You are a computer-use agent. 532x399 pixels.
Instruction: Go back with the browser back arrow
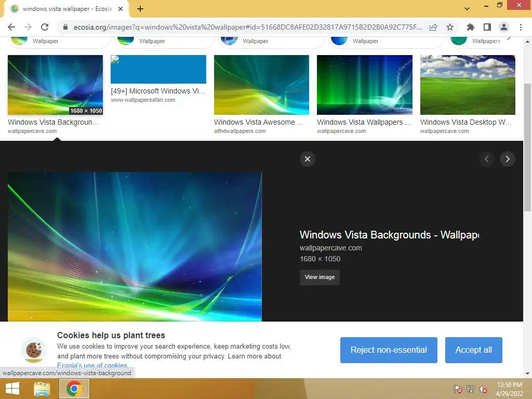(11, 27)
